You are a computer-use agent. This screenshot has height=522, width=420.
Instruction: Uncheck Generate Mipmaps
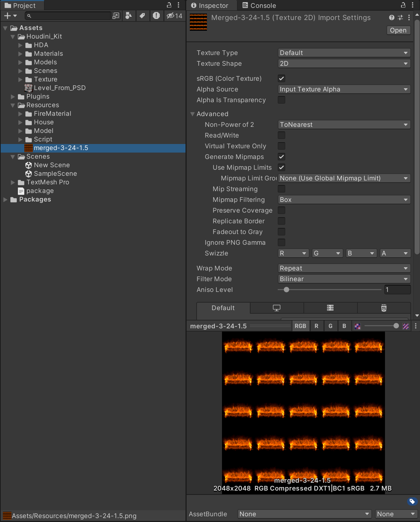click(281, 156)
